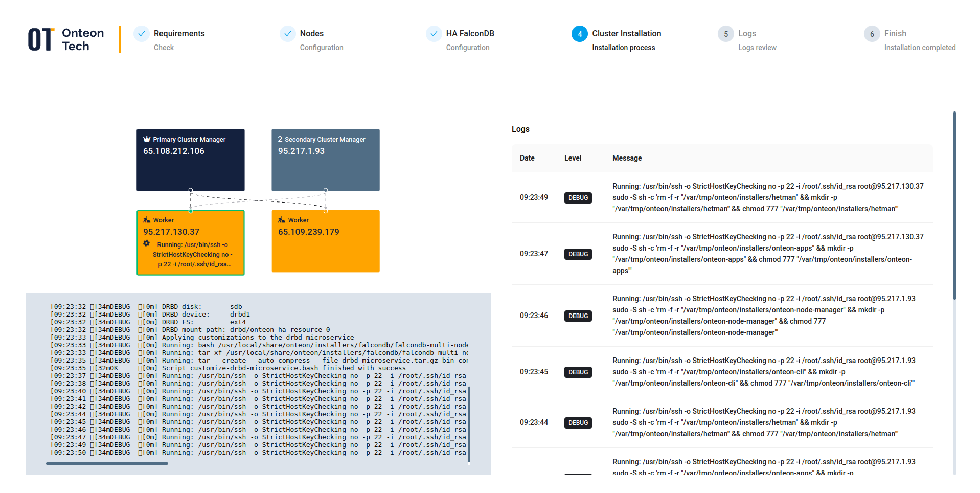The width and height of the screenshot is (980, 493).
Task: Click the Nodes step checkmark icon
Action: [x=288, y=34]
